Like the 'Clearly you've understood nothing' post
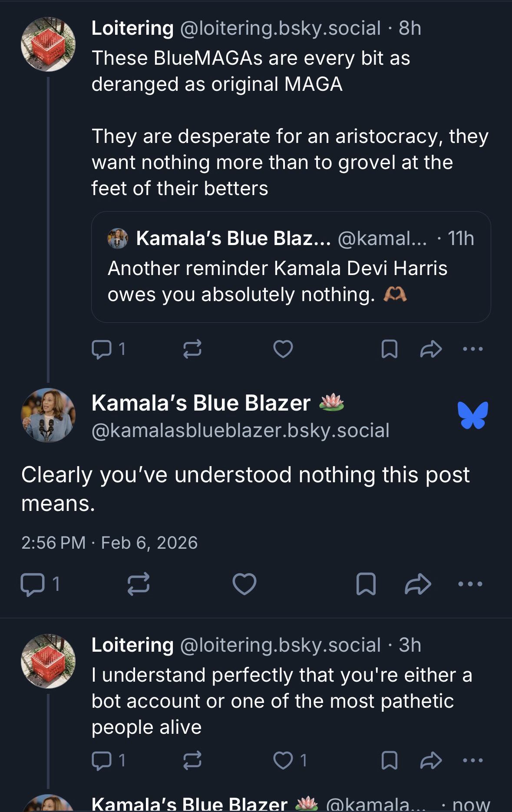This screenshot has width=512, height=812. pyautogui.click(x=244, y=584)
